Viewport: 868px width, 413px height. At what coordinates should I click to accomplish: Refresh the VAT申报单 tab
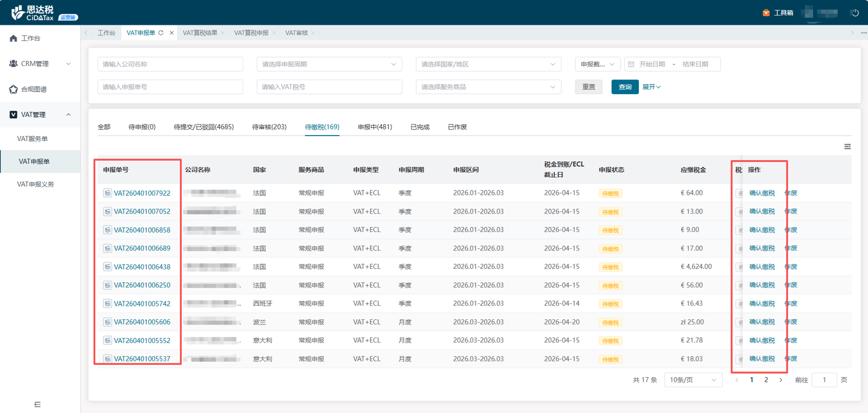[161, 33]
